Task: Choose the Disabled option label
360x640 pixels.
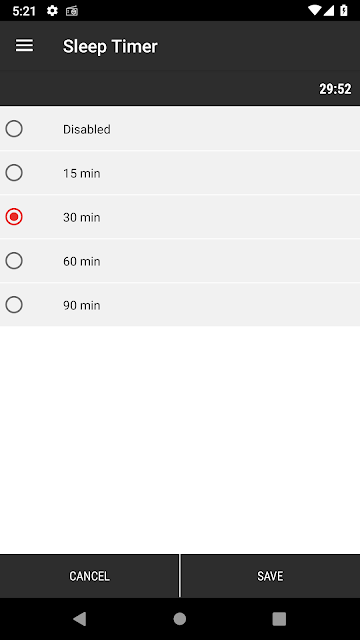Action: pos(87,129)
